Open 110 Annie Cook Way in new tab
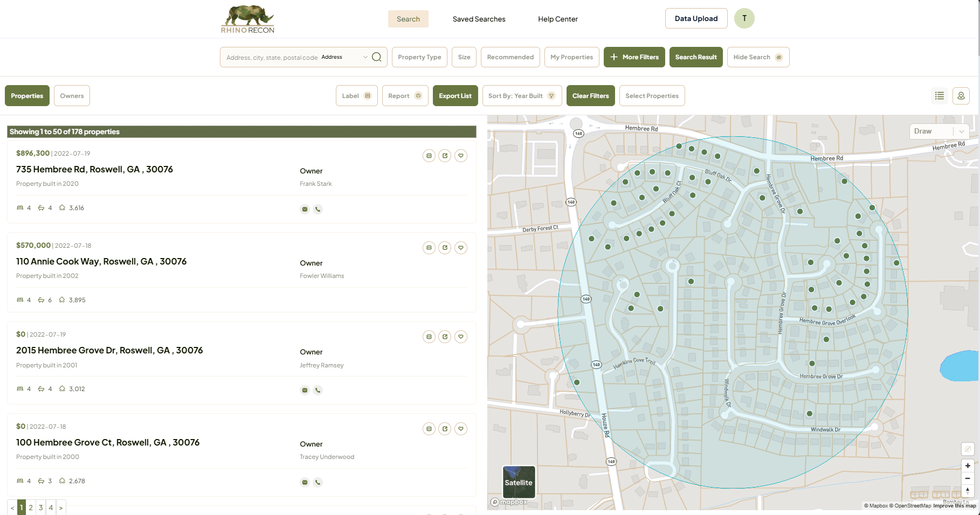 (x=445, y=248)
